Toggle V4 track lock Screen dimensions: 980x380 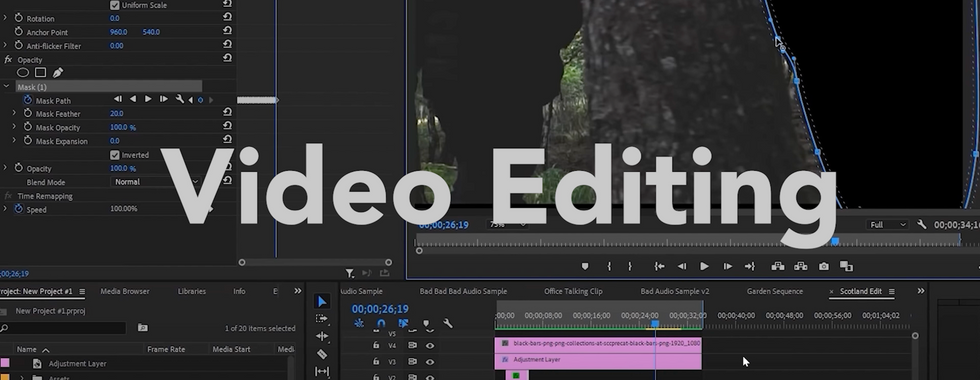pos(376,345)
